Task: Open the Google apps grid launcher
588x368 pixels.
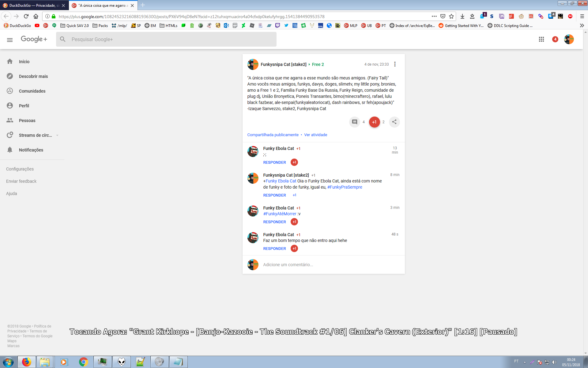Action: tap(541, 39)
